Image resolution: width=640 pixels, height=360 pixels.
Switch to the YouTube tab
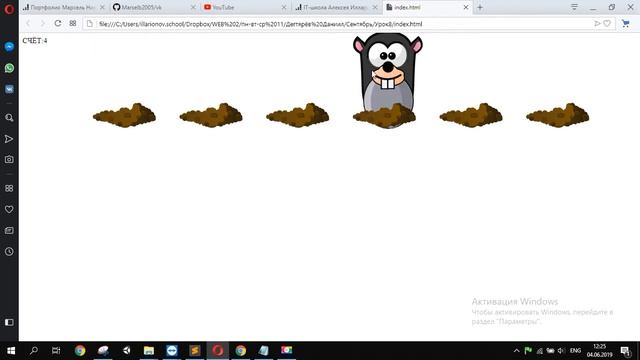[245, 7]
